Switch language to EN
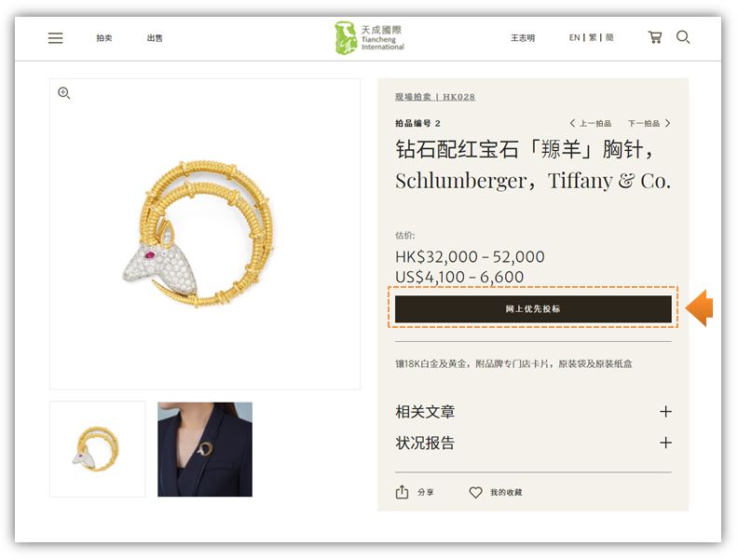This screenshot has width=738, height=560. [x=574, y=37]
